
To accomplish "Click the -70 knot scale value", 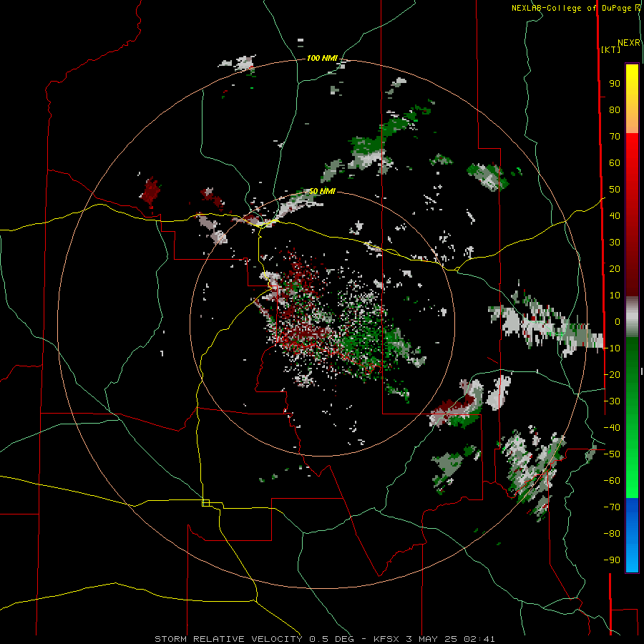I will [612, 507].
